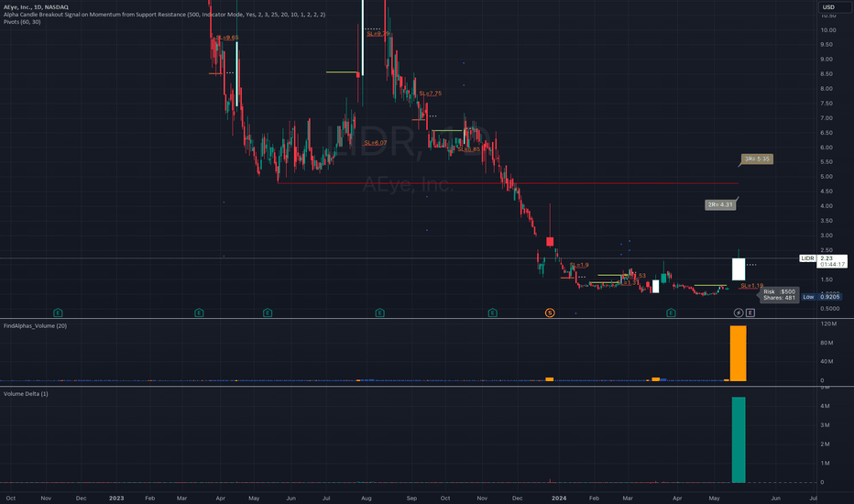Click the earnings marker in late March 2024
The width and height of the screenshot is (854, 504).
pyautogui.click(x=671, y=312)
